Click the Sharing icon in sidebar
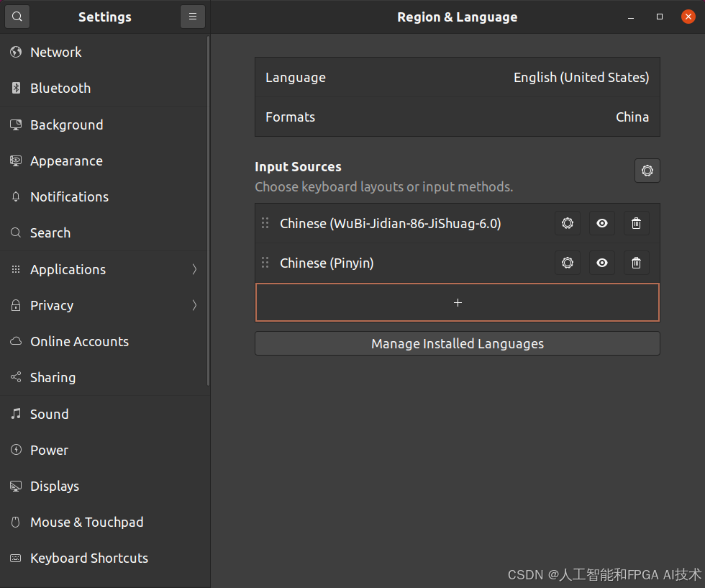 (x=16, y=377)
